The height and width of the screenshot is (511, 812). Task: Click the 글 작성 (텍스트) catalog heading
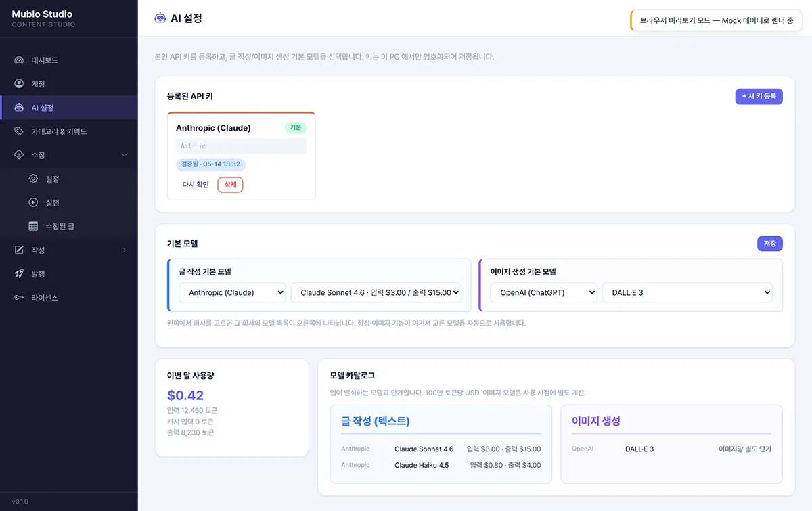point(376,421)
